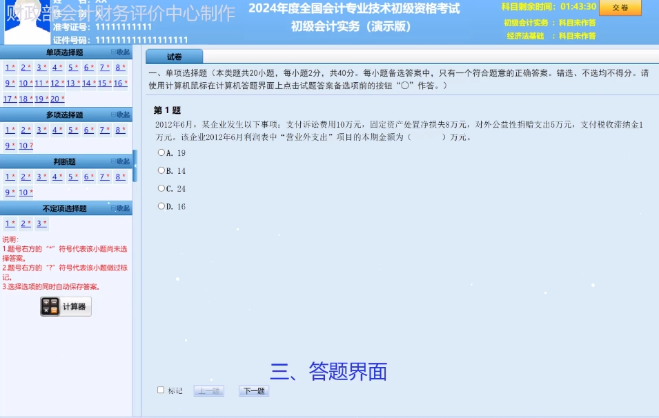659x418 pixels.
Task: Click the 上一题 previous question button
Action: tap(209, 391)
